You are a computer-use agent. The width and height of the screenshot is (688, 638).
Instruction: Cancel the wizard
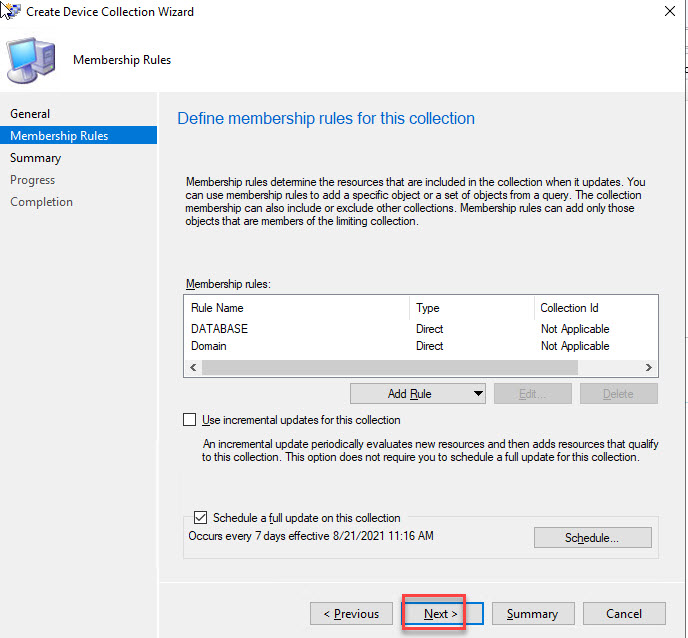pyautogui.click(x=624, y=613)
